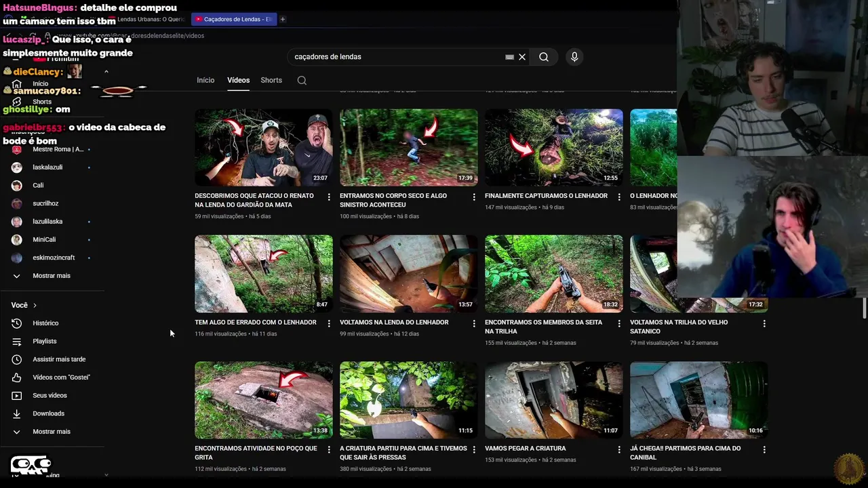Screen dimensions: 868x488
Task: Activate voice search microphone icon
Action: click(x=574, y=57)
